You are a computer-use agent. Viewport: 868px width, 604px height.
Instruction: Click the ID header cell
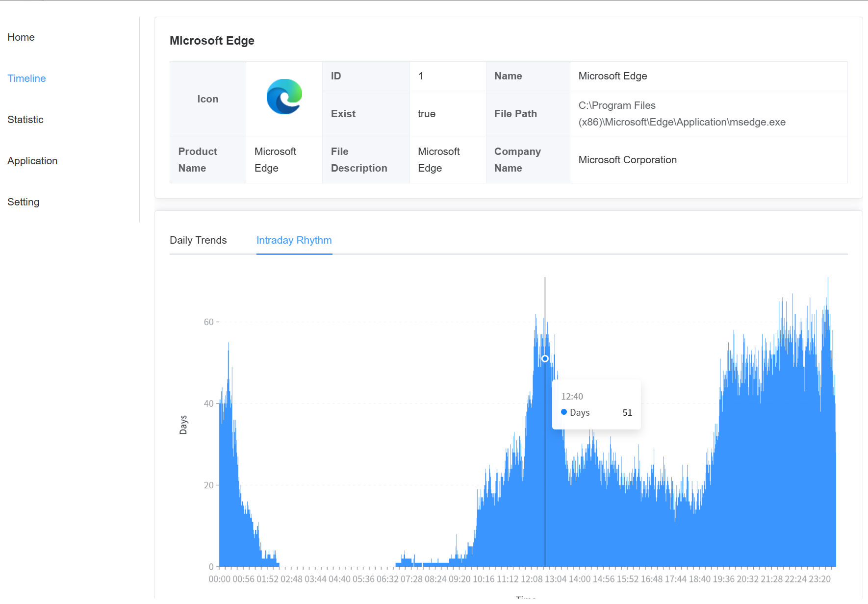tap(366, 76)
